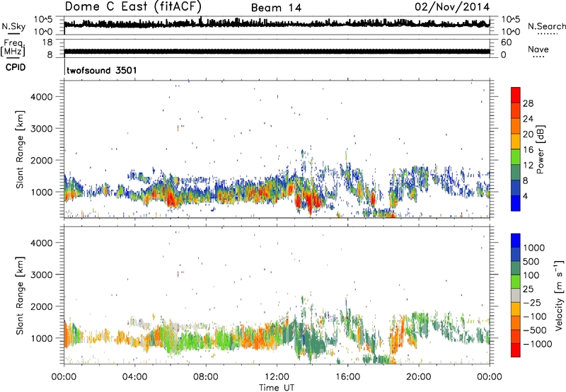Click Power bar yellow segment between 16 and 20

point(516,141)
